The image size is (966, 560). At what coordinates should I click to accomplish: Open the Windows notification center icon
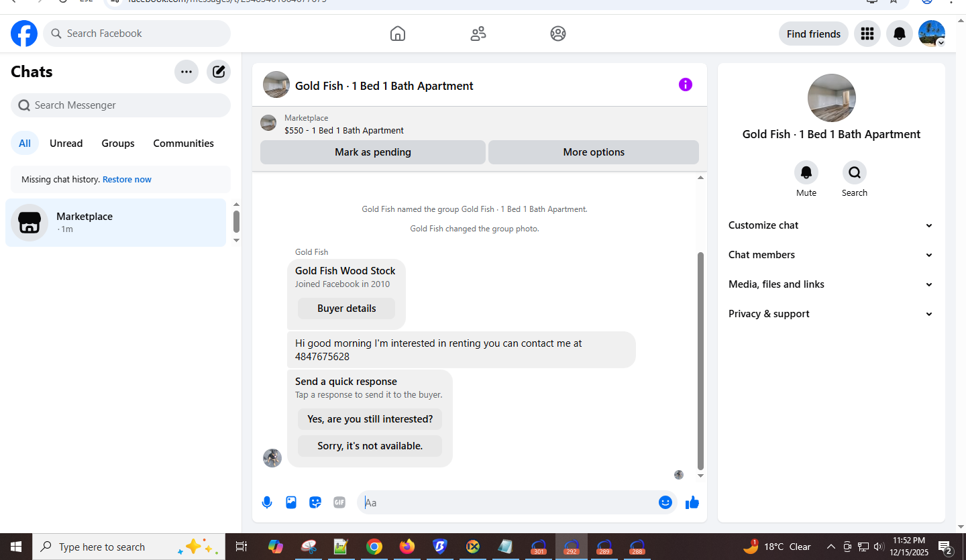tap(945, 547)
